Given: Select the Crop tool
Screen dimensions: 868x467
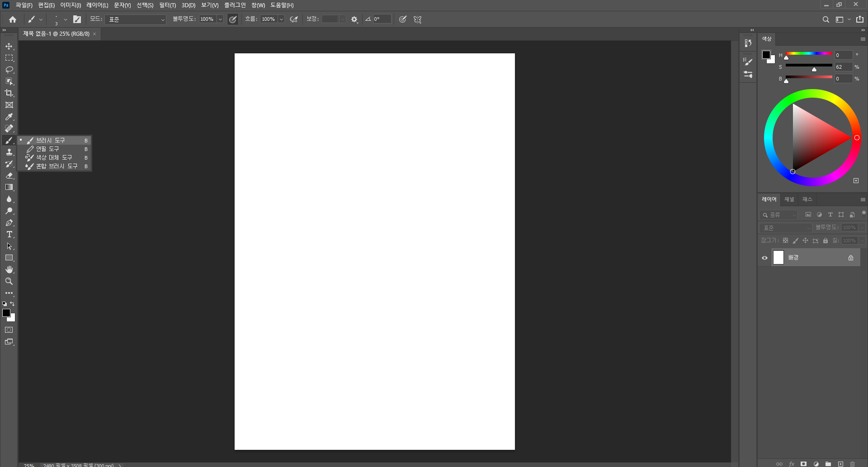Looking at the screenshot, I should pos(9,93).
